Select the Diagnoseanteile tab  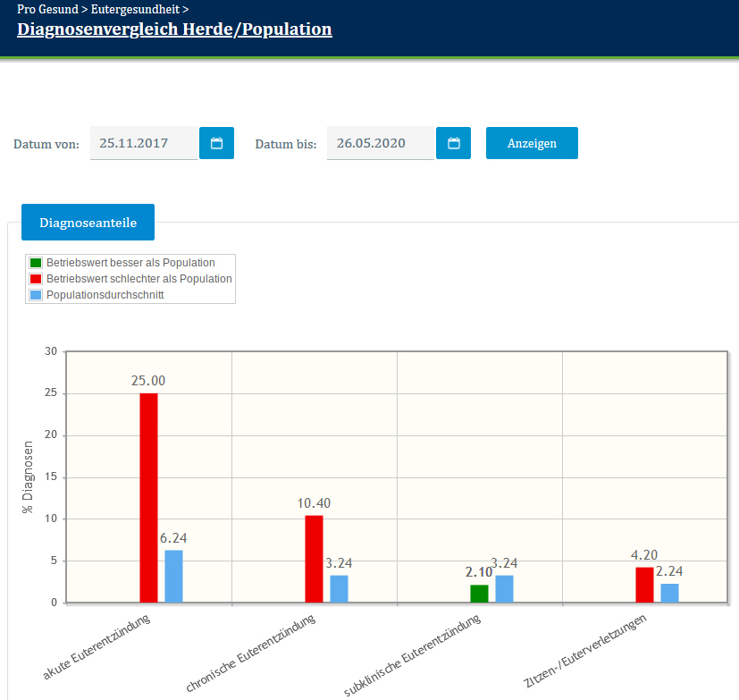pyautogui.click(x=88, y=223)
